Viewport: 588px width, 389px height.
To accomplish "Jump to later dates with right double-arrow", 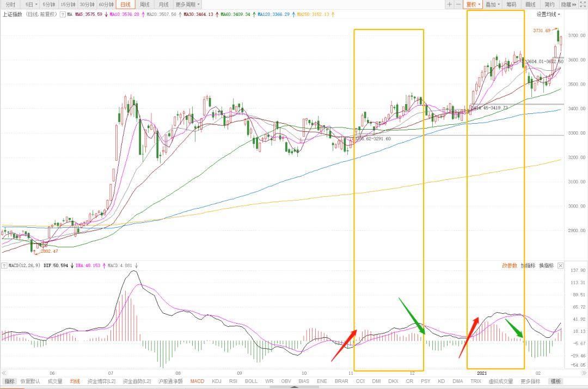I will 584,373.
